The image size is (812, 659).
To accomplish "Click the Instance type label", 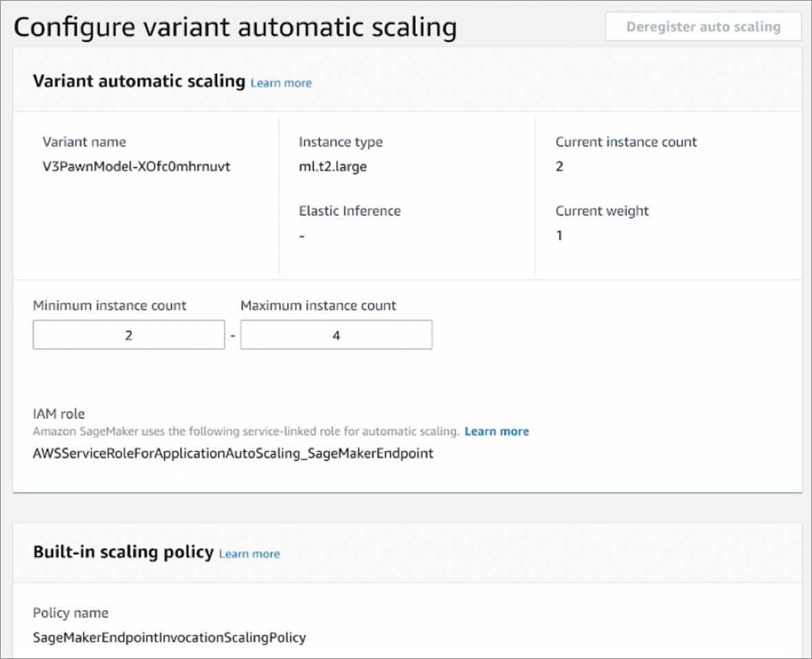I will point(341,142).
